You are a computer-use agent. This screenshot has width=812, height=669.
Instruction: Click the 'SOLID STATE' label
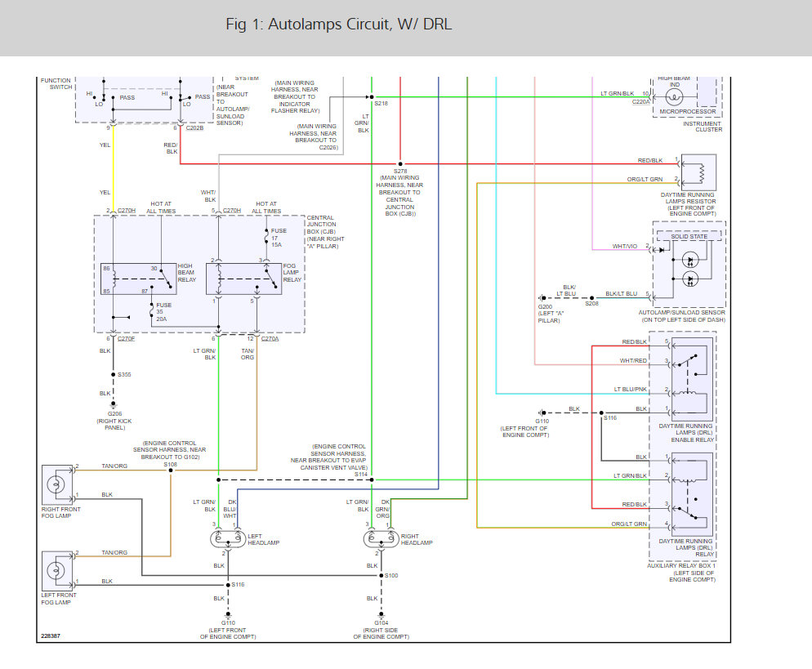click(x=689, y=236)
